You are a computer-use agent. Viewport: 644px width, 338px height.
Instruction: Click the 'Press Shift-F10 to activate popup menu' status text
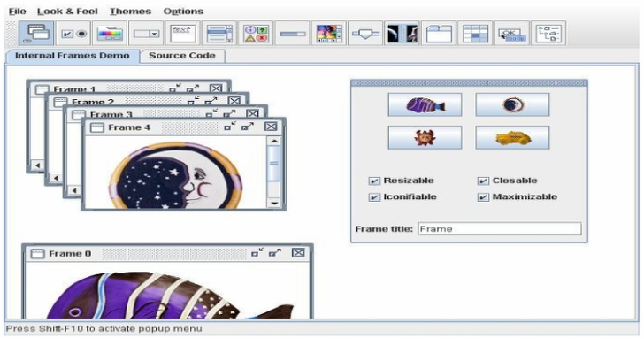pos(103,328)
